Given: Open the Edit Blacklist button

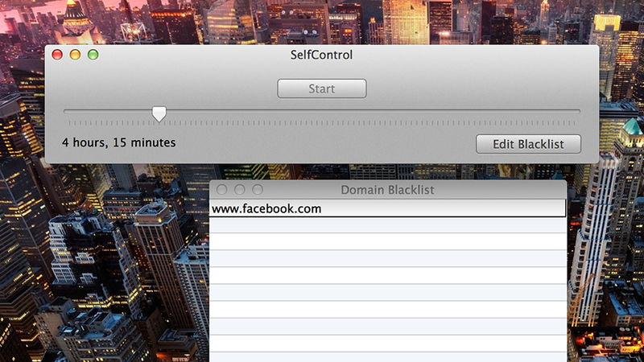Looking at the screenshot, I should tap(528, 144).
